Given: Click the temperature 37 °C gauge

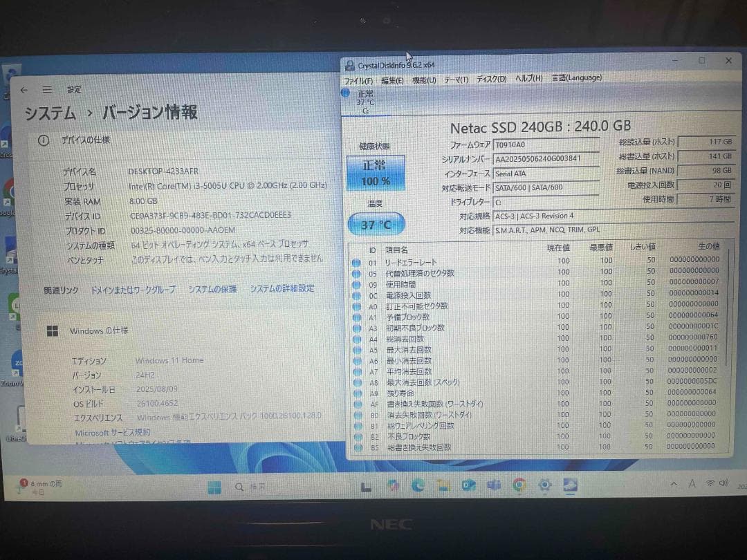Looking at the screenshot, I should pos(376,224).
